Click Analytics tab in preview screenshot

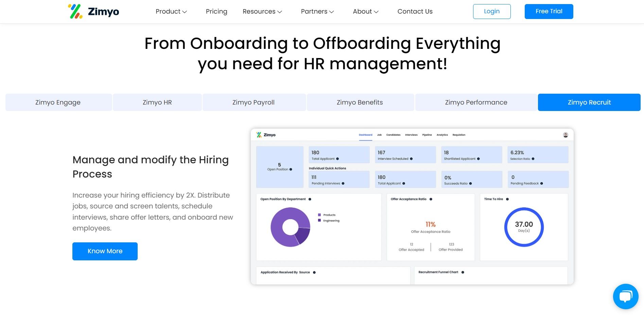pos(442,135)
